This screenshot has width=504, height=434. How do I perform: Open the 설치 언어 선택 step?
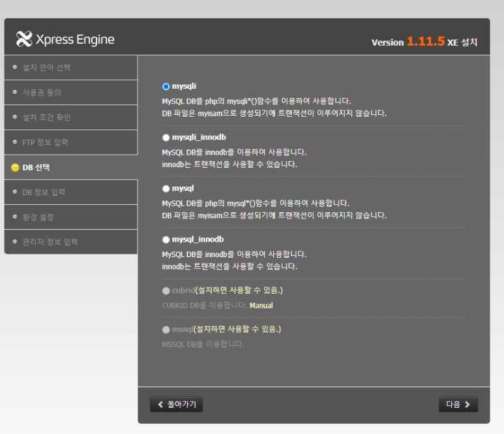70,68
